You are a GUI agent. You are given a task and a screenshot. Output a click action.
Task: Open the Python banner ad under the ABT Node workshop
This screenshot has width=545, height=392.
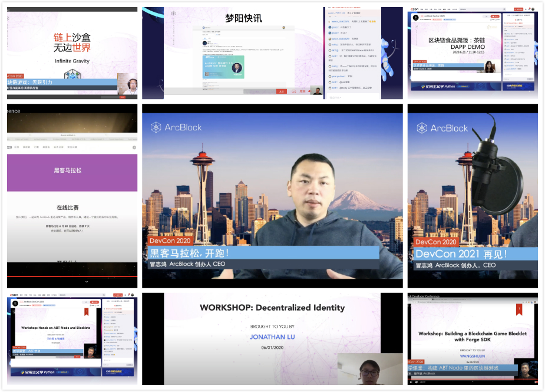coord(37,372)
